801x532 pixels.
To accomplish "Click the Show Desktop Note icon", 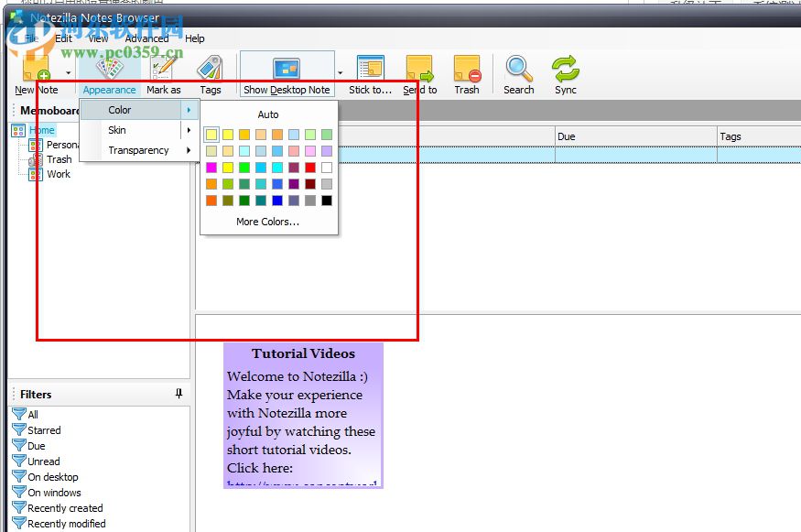I will (x=286, y=69).
